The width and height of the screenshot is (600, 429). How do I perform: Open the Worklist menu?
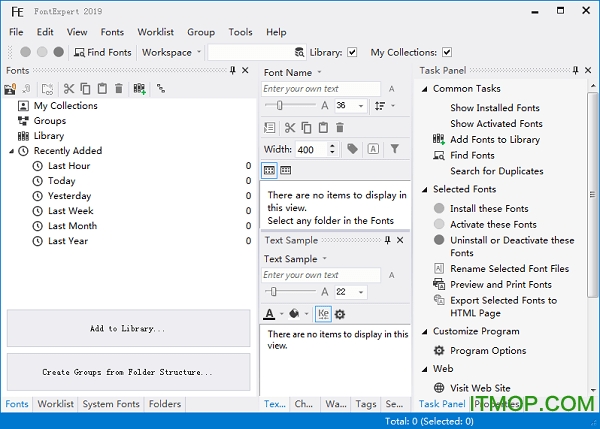pos(155,32)
